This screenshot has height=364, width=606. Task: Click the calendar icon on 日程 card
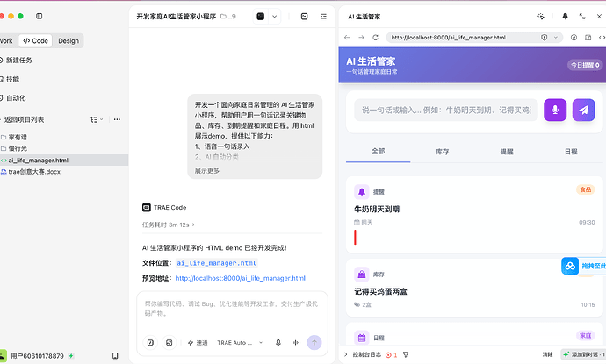361,338
